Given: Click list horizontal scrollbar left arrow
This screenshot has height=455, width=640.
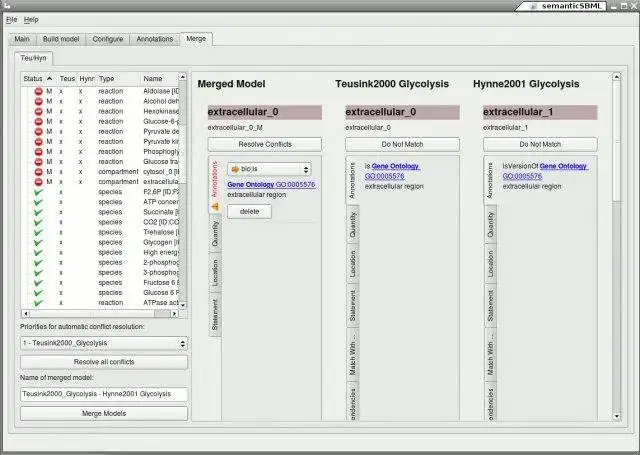Looking at the screenshot, I should point(25,313).
